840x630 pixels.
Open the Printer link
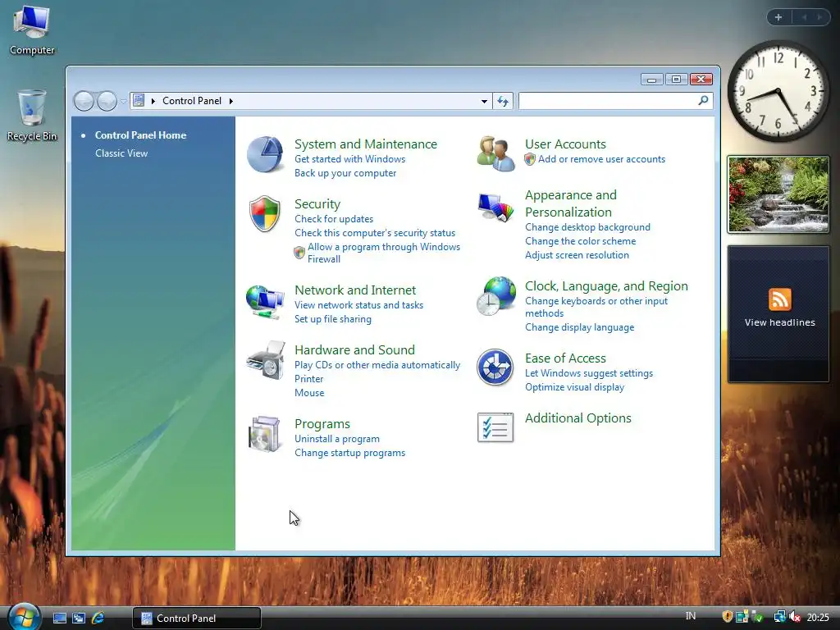pyautogui.click(x=308, y=379)
